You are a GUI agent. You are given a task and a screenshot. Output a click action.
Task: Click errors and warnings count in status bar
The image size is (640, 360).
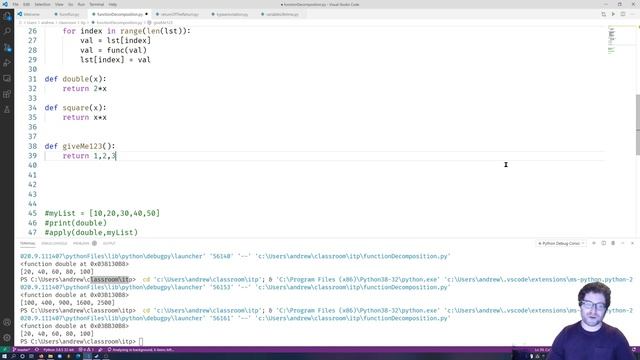click(x=86, y=350)
